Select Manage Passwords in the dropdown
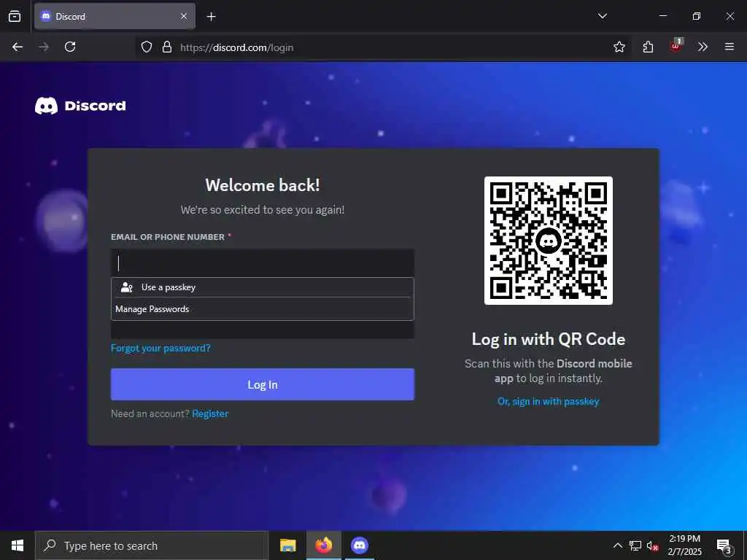 (x=263, y=309)
